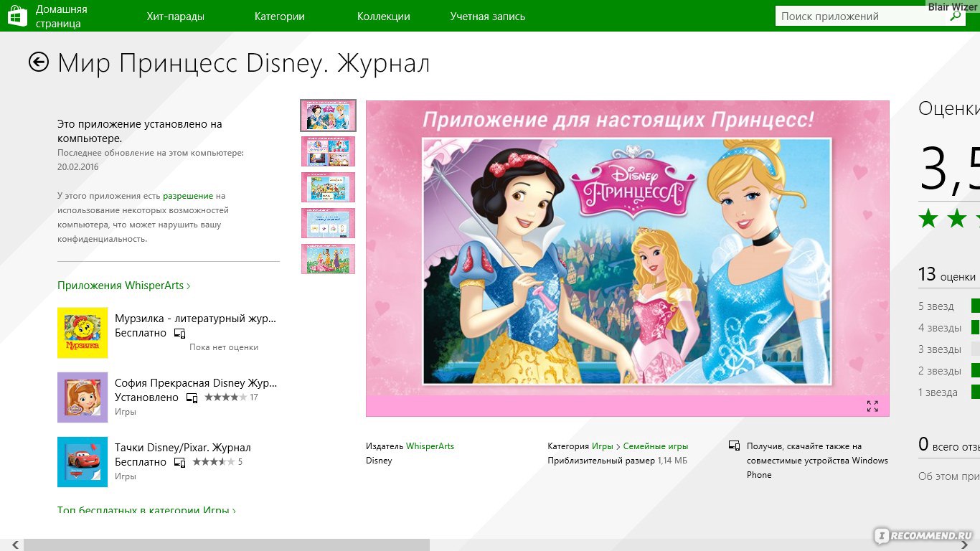The image size is (980, 551).
Task: Click Приблизительный размер 1,14 МБ text
Action: (x=617, y=461)
